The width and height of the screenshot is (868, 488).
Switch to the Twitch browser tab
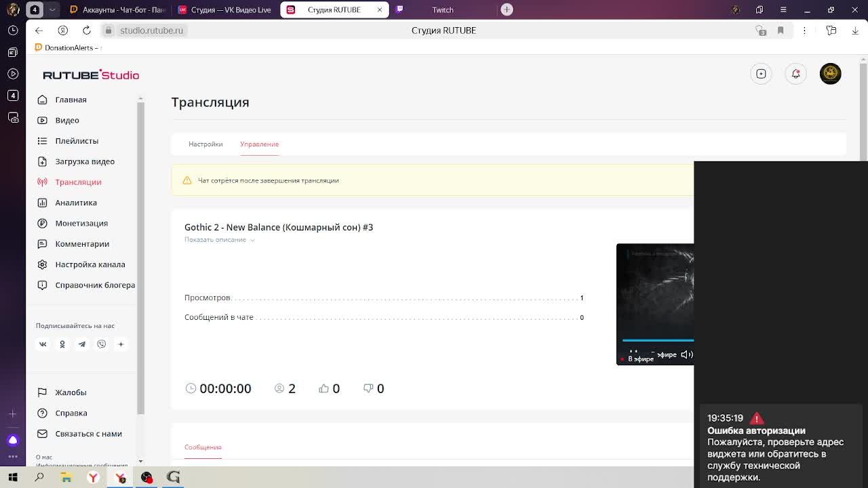[442, 10]
